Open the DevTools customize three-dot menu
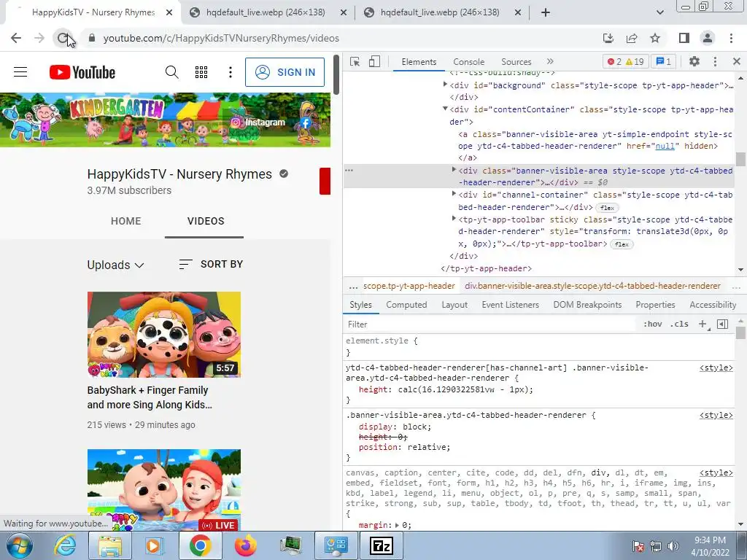This screenshot has height=560, width=747. [x=715, y=61]
